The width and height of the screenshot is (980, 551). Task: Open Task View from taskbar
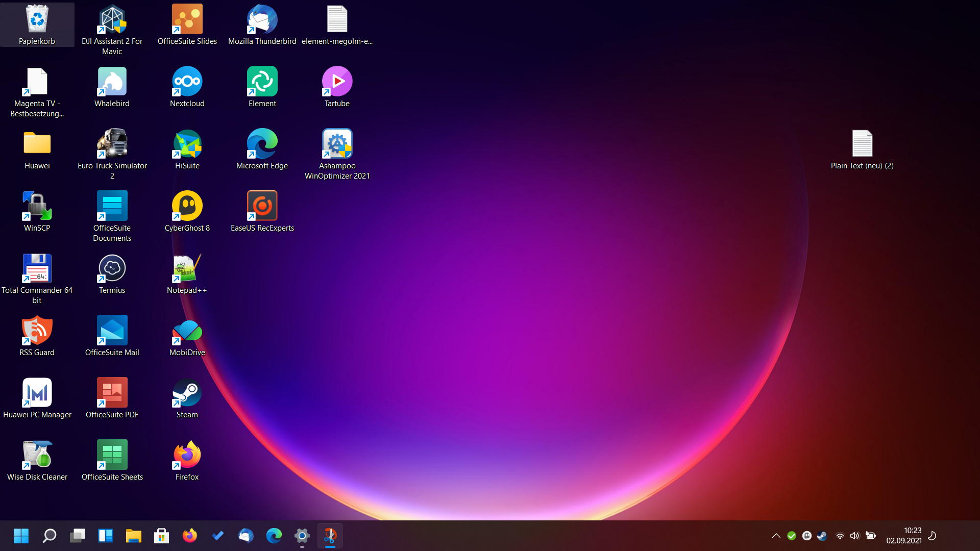point(77,536)
